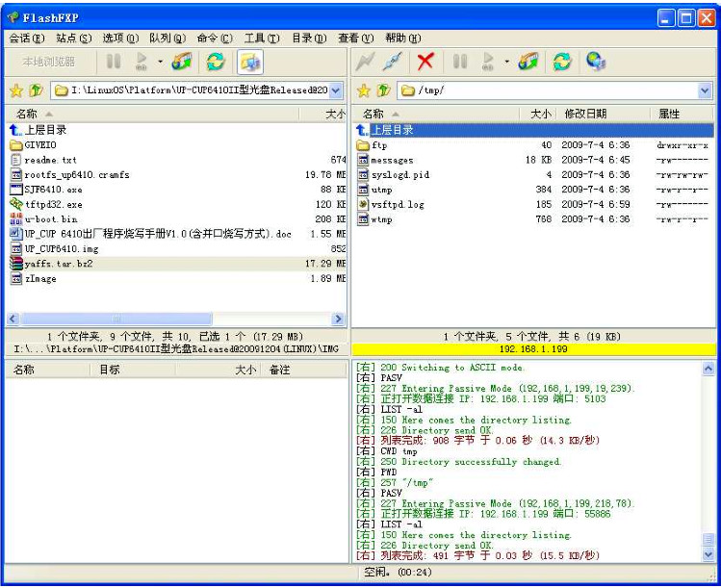The height and width of the screenshot is (588, 721).
Task: Open the 帮助(H) menu
Action: (402, 38)
